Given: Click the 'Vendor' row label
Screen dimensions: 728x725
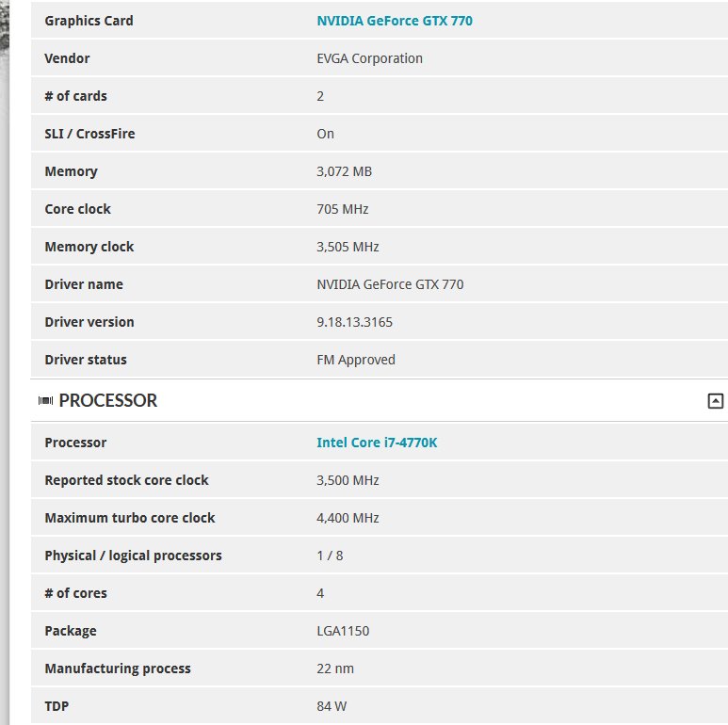Looking at the screenshot, I should point(67,58).
